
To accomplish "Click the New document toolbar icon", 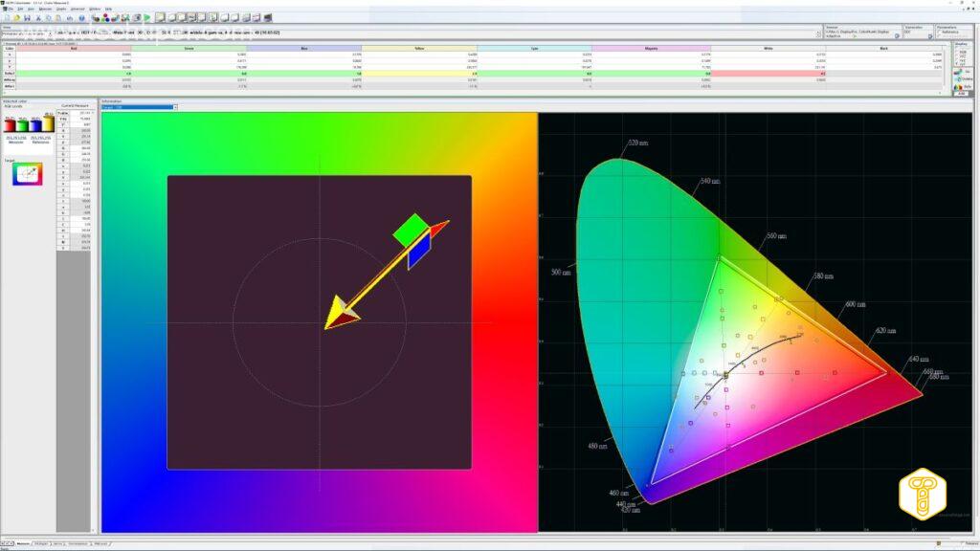I will [7, 17].
